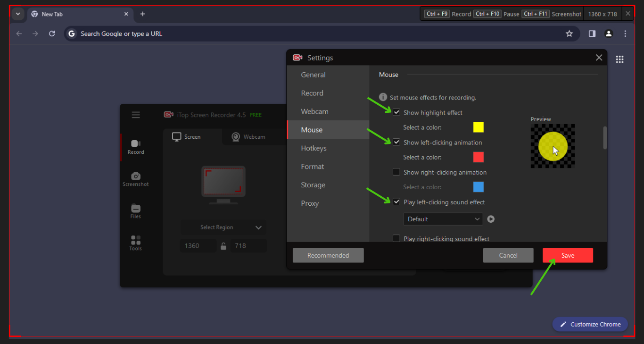Disable Play left-clicking sound effect
This screenshot has height=344, width=644.
[x=396, y=202]
